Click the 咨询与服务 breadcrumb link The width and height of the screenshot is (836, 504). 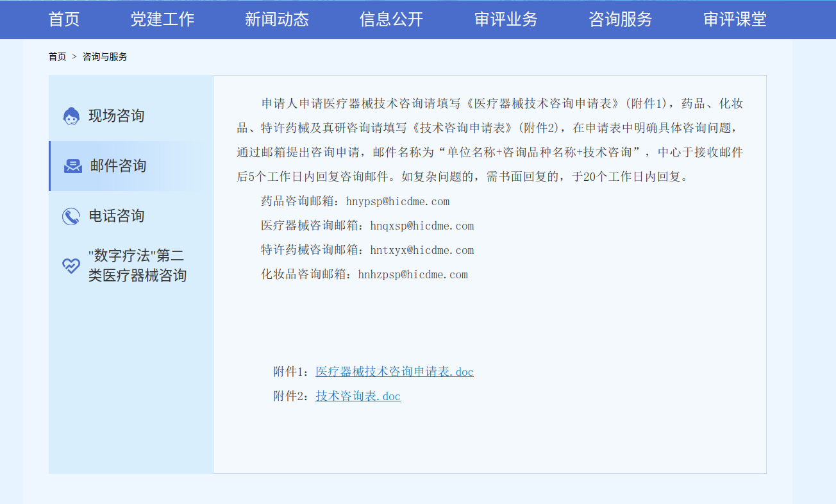(105, 56)
